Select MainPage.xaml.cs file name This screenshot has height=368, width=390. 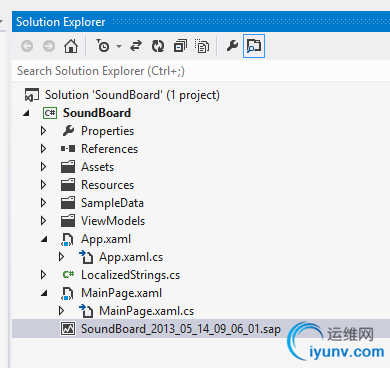(146, 311)
